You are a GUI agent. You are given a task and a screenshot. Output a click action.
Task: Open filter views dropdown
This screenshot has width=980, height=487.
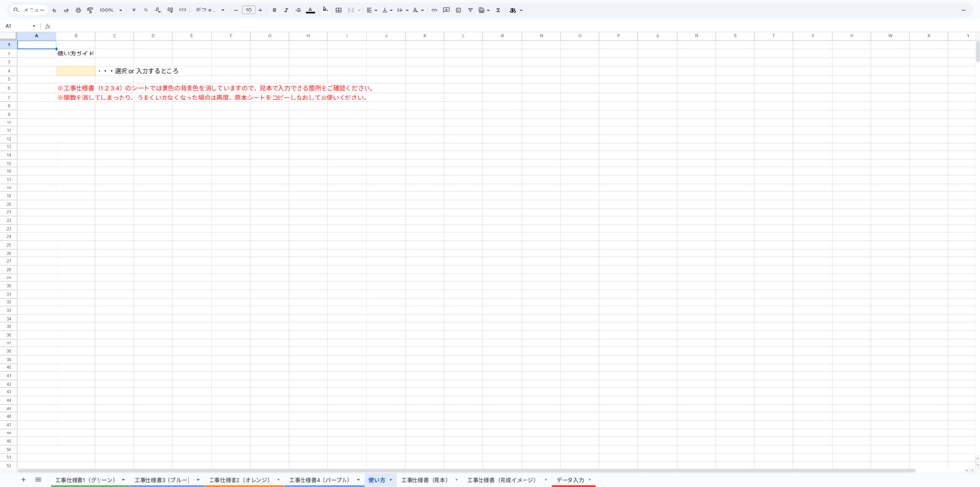click(483, 11)
